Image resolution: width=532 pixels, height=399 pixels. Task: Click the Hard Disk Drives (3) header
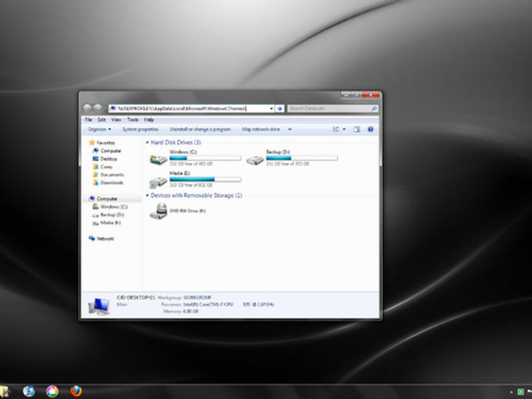tap(176, 142)
